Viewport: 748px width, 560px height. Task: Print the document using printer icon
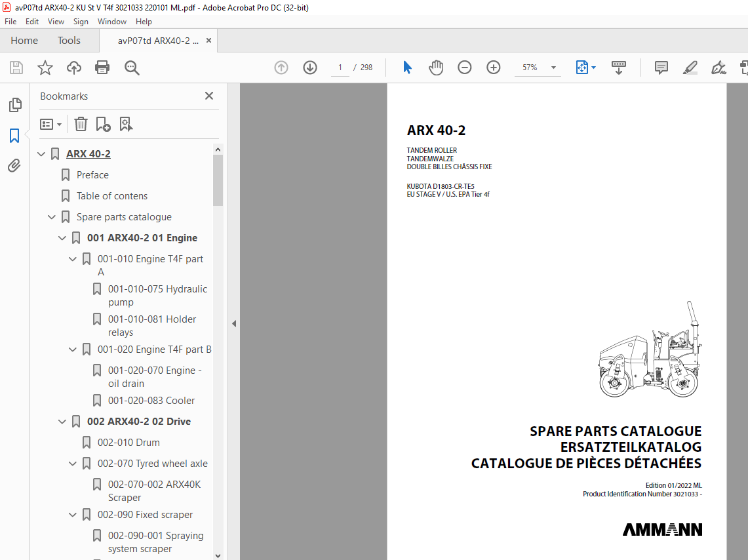point(102,68)
